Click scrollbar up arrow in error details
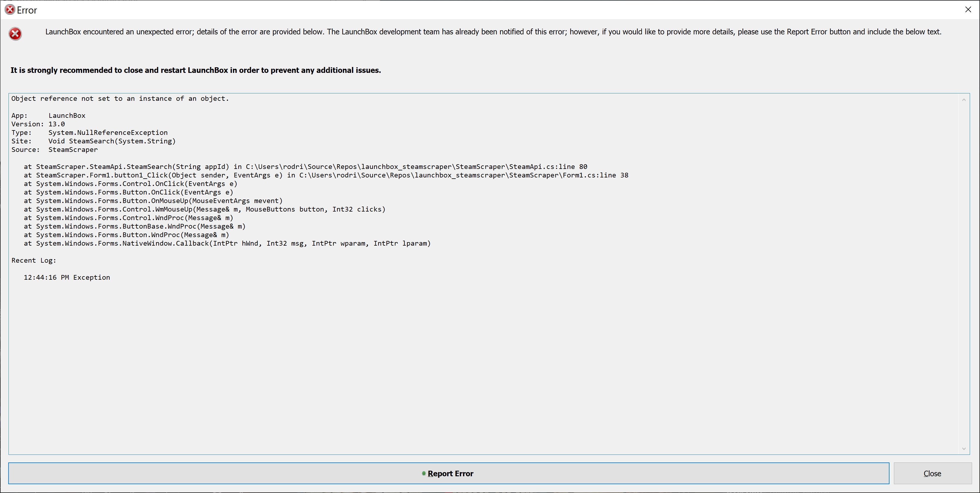 [964, 100]
